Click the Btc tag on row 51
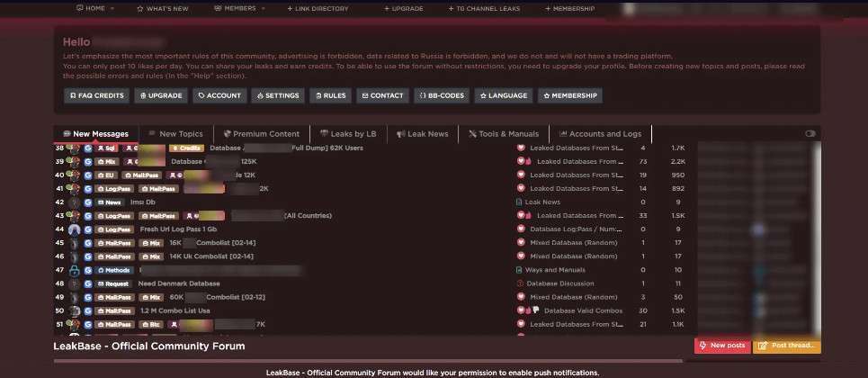 click(151, 324)
